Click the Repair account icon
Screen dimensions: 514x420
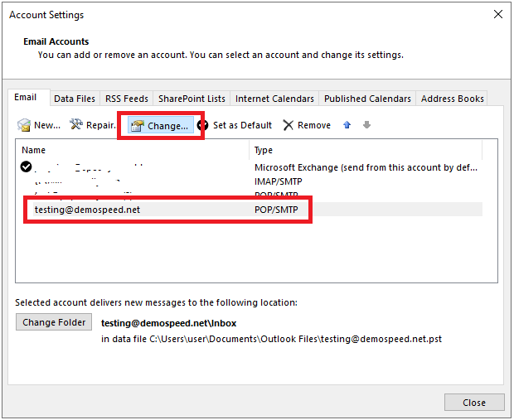point(76,125)
